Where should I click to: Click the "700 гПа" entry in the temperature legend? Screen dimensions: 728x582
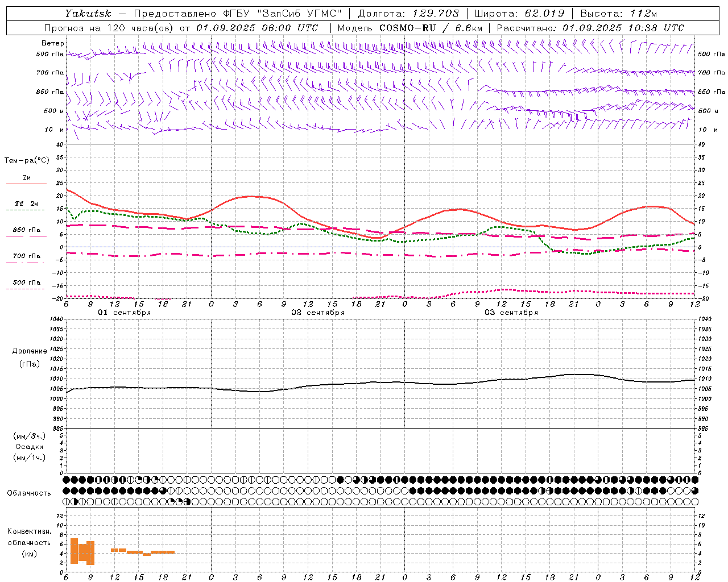point(27,256)
